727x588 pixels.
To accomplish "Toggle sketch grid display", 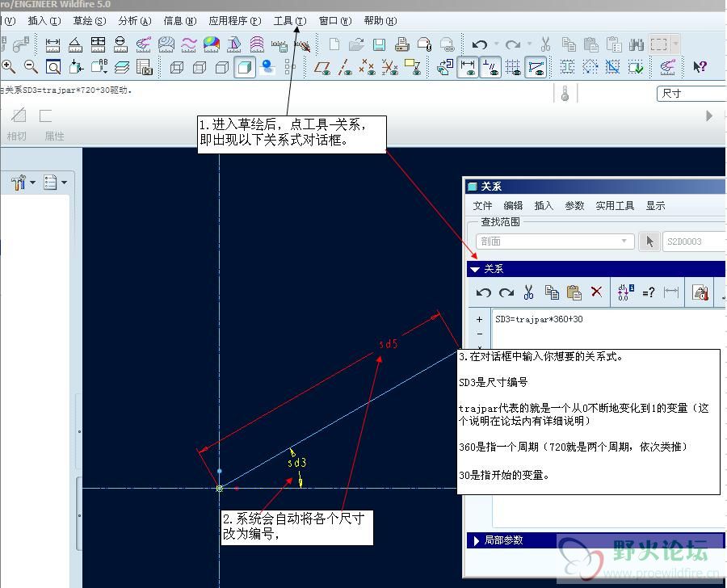I will (x=513, y=67).
